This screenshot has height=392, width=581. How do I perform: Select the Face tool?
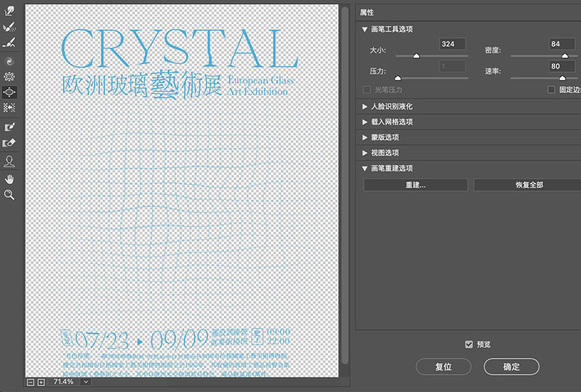(x=9, y=161)
